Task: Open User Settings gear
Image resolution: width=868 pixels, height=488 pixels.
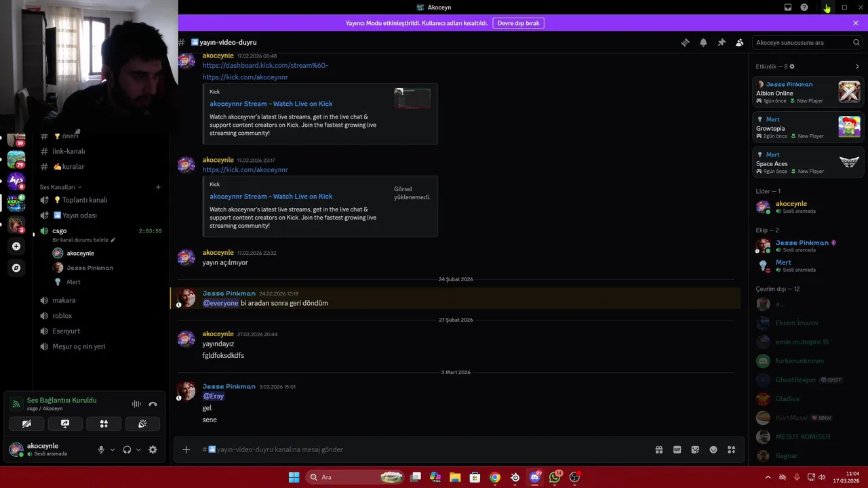Action: click(153, 449)
